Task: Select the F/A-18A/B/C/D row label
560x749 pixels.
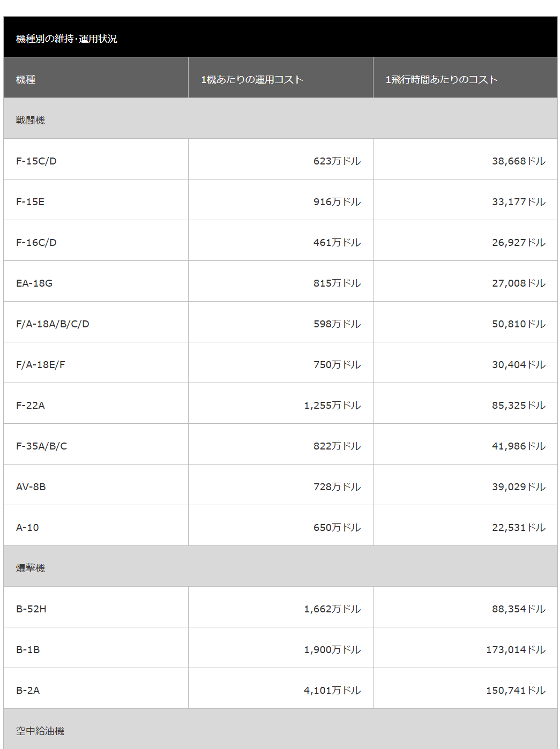Action: (x=53, y=324)
